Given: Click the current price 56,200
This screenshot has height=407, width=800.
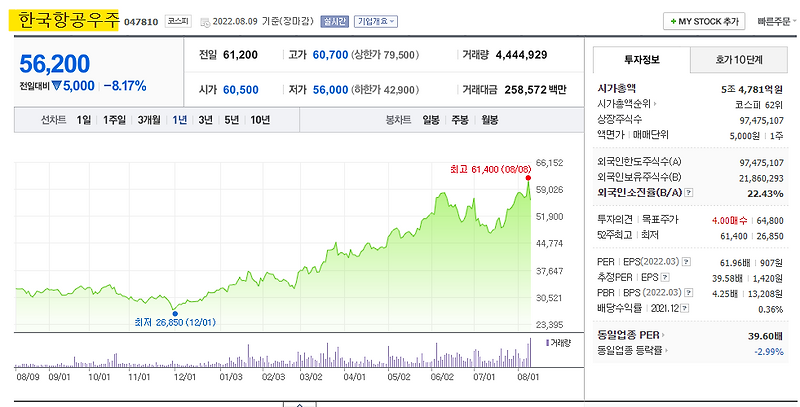Looking at the screenshot, I should click(x=55, y=64).
